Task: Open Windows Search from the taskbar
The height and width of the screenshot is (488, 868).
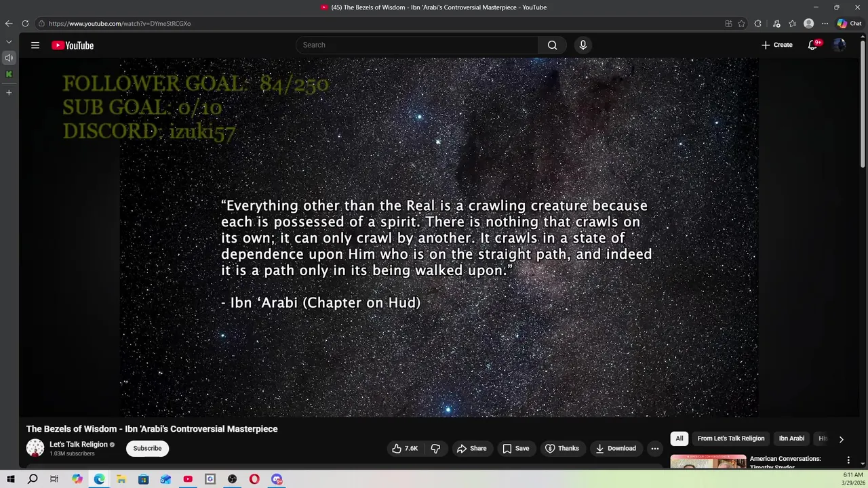Action: point(33,479)
